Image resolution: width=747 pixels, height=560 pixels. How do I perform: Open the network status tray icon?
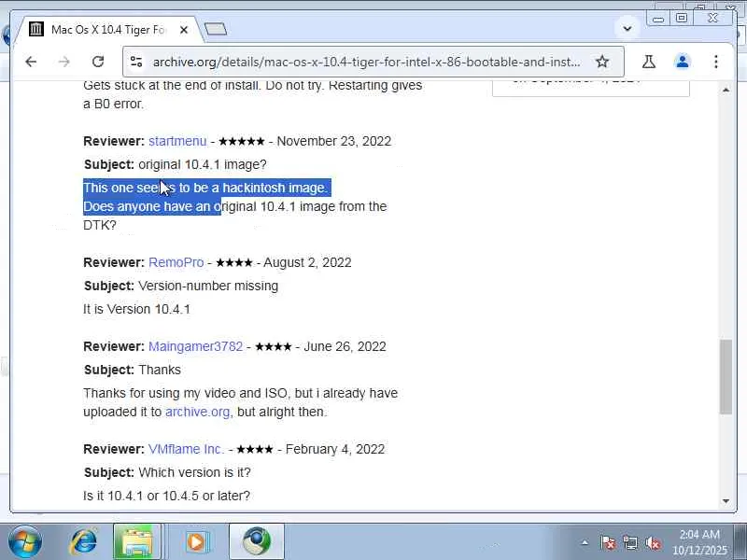(x=630, y=543)
